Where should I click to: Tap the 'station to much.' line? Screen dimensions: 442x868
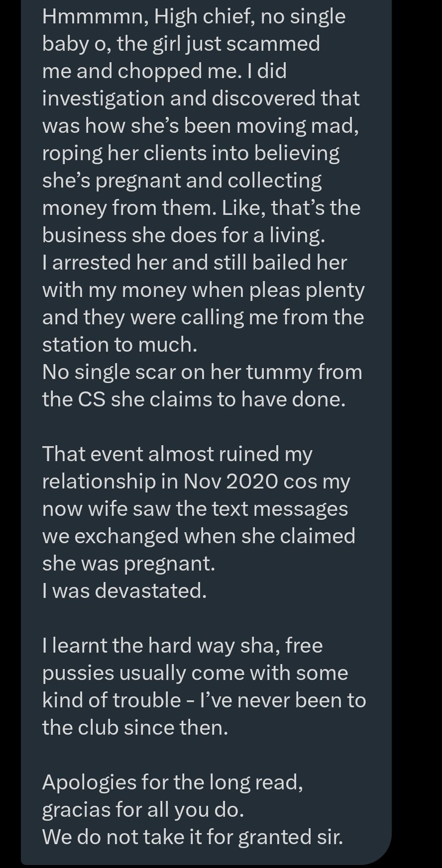tap(119, 345)
